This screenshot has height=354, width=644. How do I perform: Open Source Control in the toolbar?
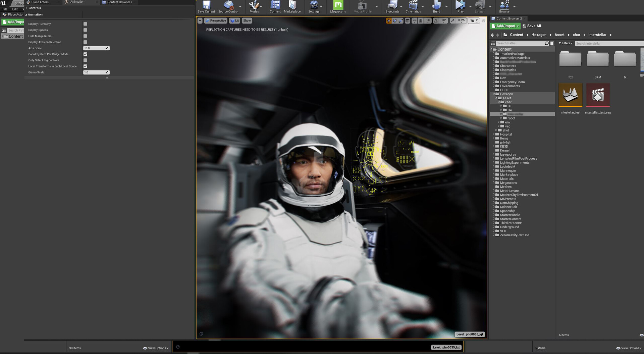point(228,7)
